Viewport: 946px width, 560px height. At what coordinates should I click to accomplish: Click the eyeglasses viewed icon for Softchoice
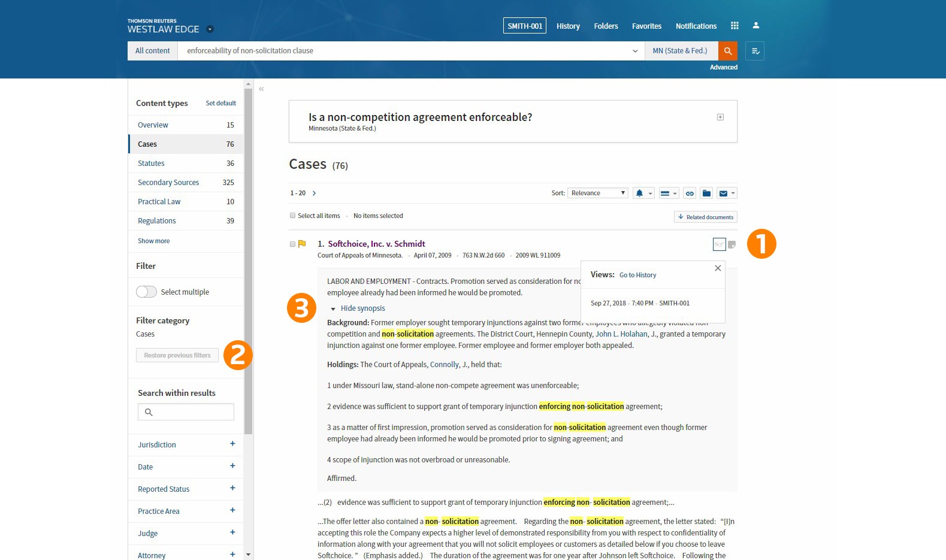(719, 244)
